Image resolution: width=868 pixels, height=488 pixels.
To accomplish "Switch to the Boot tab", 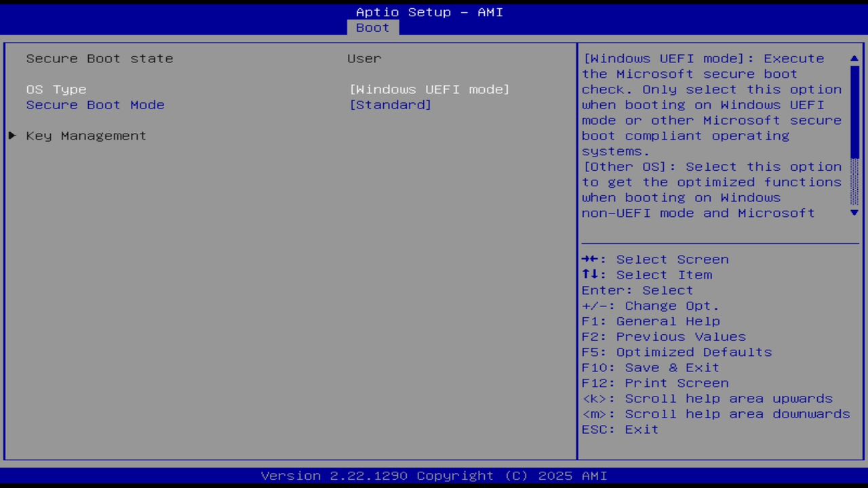I will 372,28.
